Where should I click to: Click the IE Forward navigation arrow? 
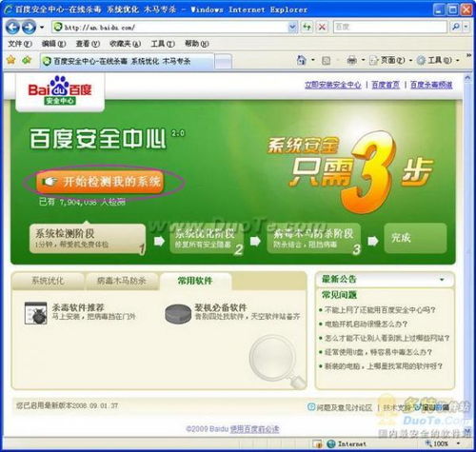(30, 28)
